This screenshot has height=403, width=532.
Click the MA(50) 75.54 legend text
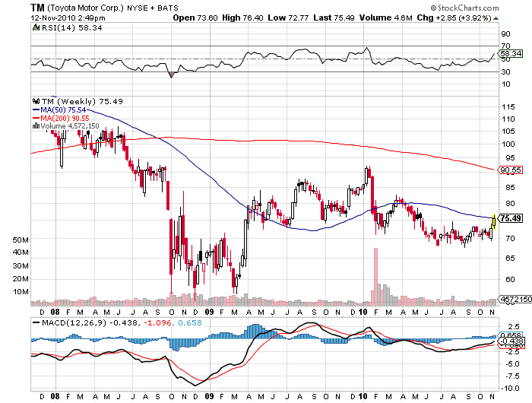coord(63,110)
